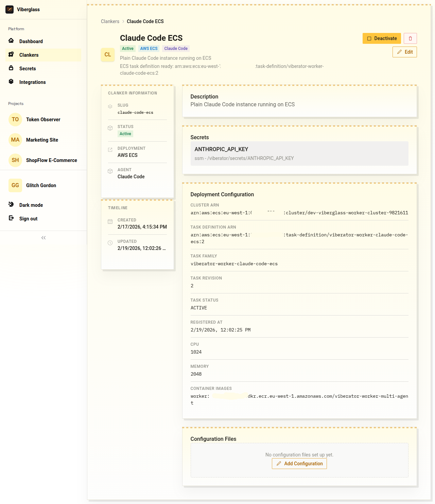Open the ShopFlow E-Commerce project

[x=51, y=160]
